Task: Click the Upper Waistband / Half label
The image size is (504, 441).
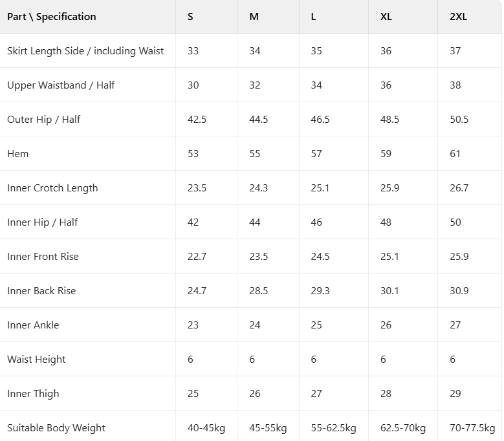Action: 61,85
